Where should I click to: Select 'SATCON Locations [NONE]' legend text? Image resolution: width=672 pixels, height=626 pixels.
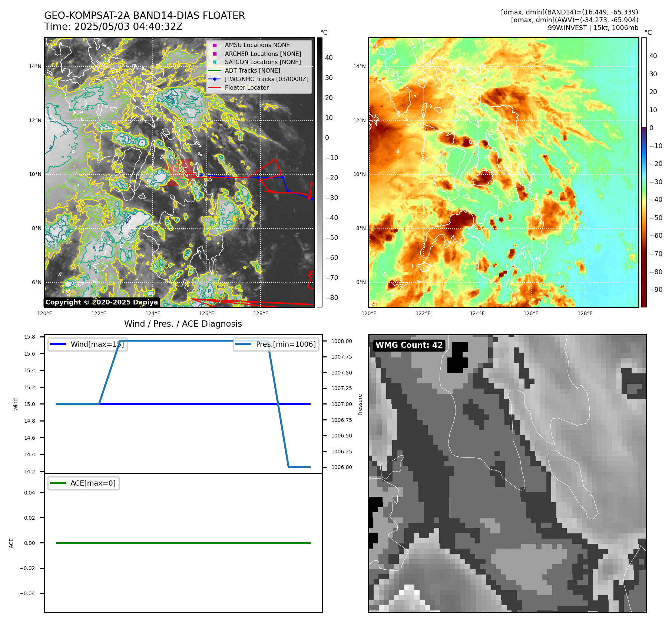pos(263,62)
